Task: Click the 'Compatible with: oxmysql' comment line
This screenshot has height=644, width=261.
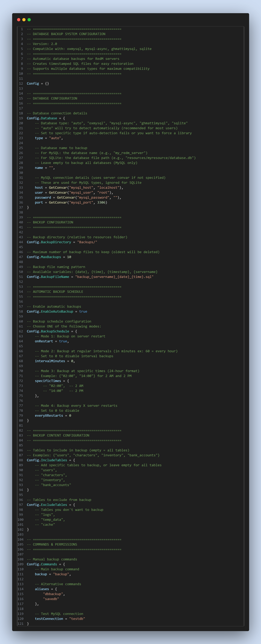Action: [89, 49]
